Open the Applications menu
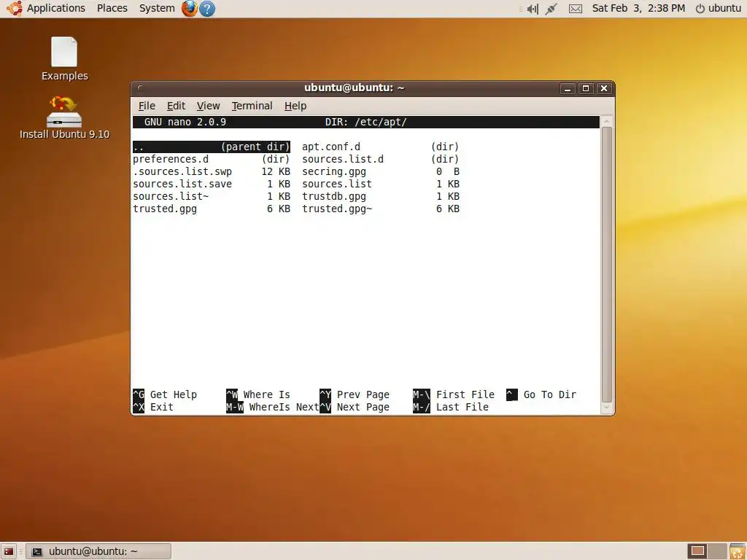 coord(55,8)
